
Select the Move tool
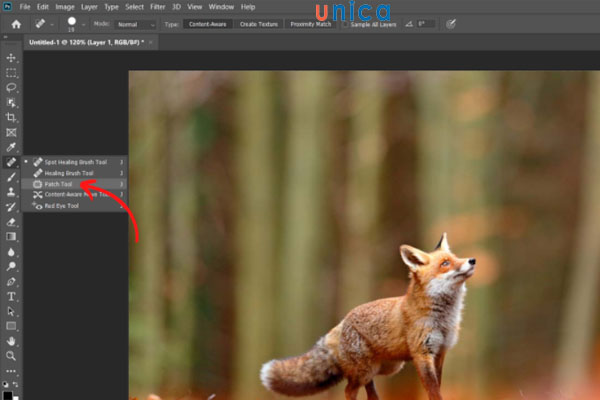click(11, 59)
